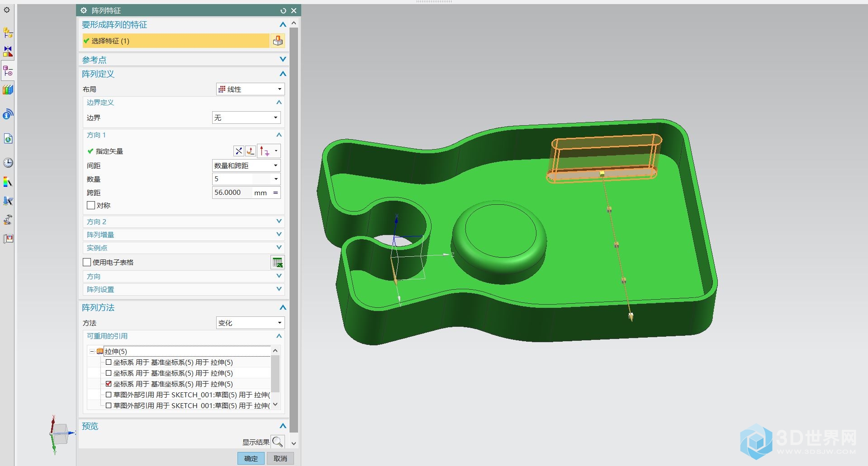Open Process Studio sidebar icon

point(8,201)
